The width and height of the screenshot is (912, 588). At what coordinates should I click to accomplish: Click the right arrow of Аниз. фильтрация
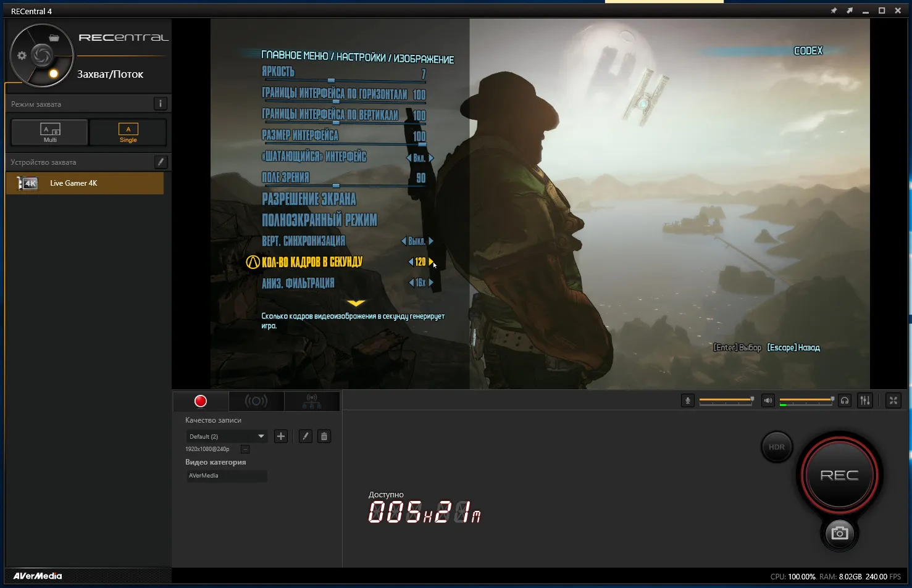coord(431,283)
